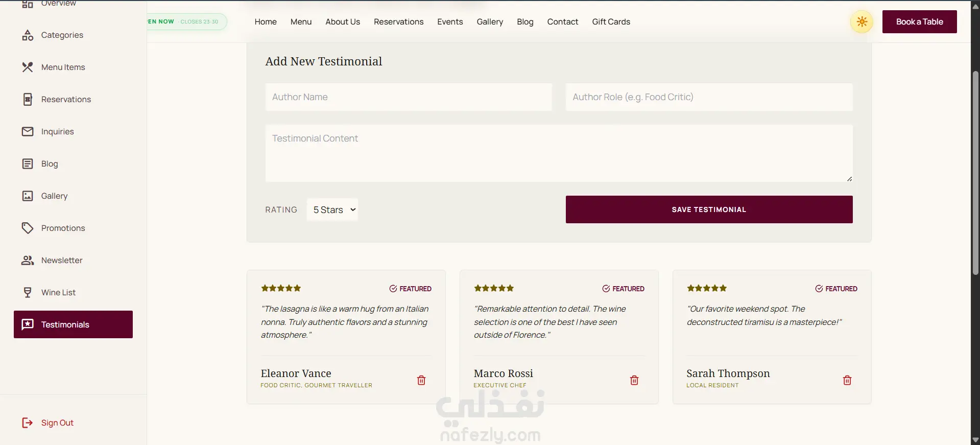Image resolution: width=980 pixels, height=445 pixels.
Task: Open the Rating 5 Stars dropdown
Action: (x=332, y=209)
